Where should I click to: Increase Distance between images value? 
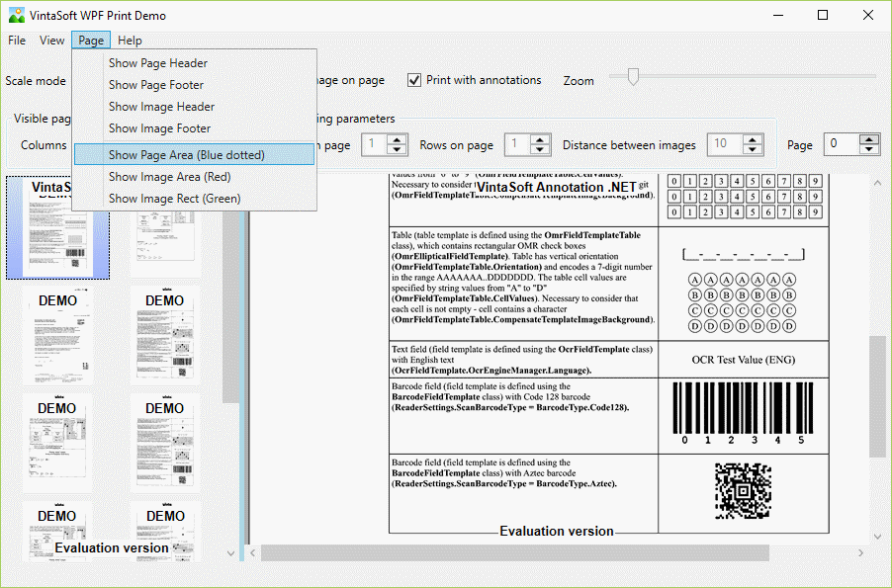751,139
